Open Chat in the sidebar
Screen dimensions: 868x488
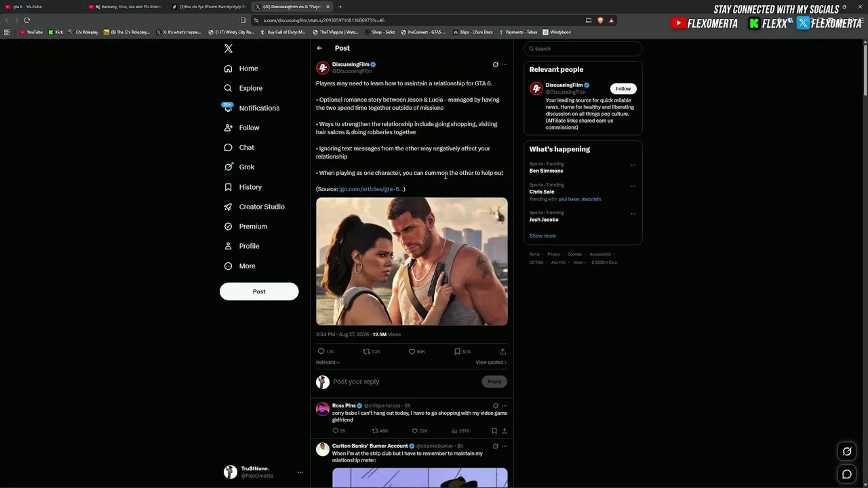(239, 147)
